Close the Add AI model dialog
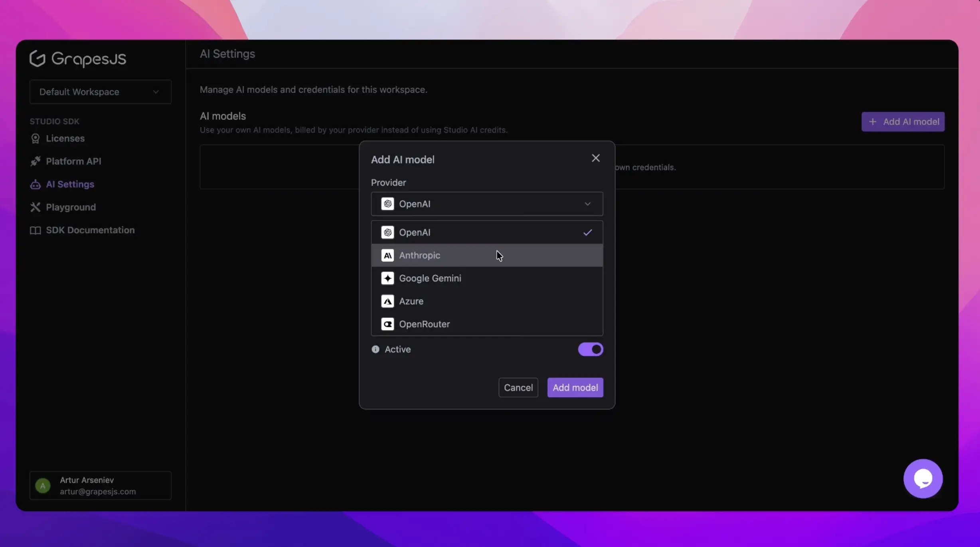This screenshot has width=980, height=547. coord(595,158)
